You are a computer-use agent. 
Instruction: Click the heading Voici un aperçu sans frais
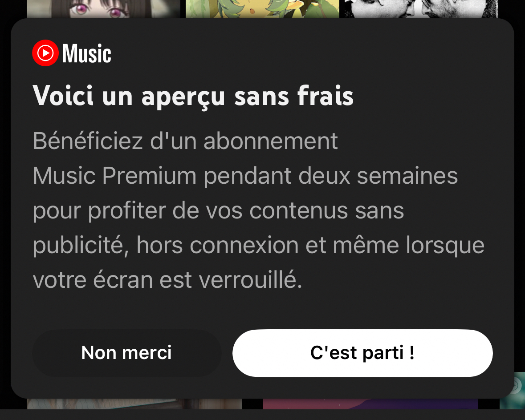point(193,96)
